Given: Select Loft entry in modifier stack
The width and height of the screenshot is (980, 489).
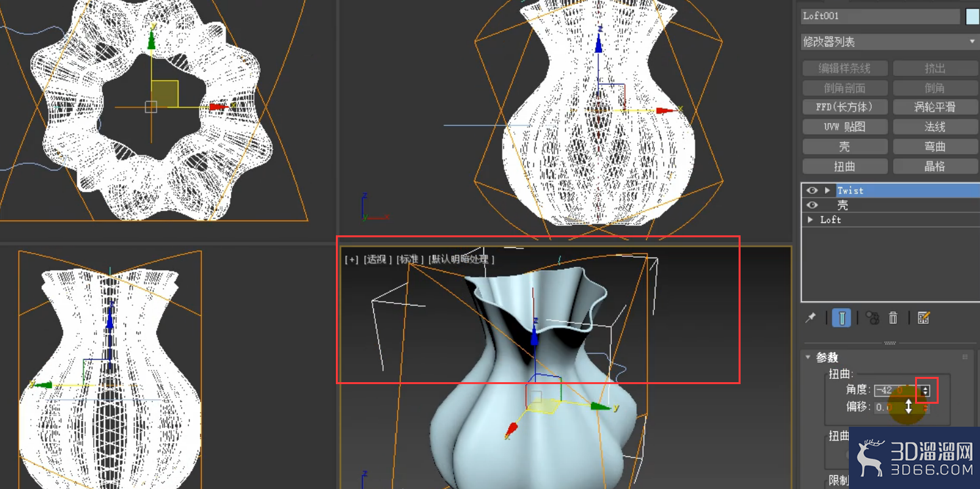Looking at the screenshot, I should coord(830,220).
